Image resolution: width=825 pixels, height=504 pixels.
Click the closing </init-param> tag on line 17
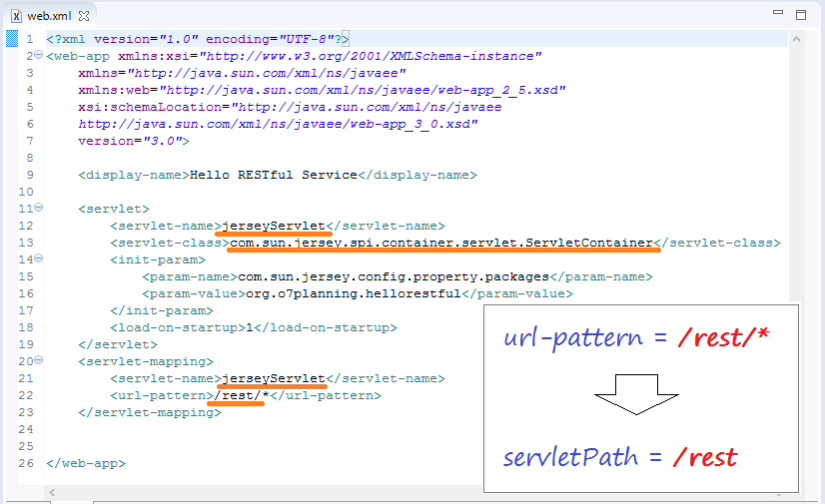pyautogui.click(x=162, y=310)
